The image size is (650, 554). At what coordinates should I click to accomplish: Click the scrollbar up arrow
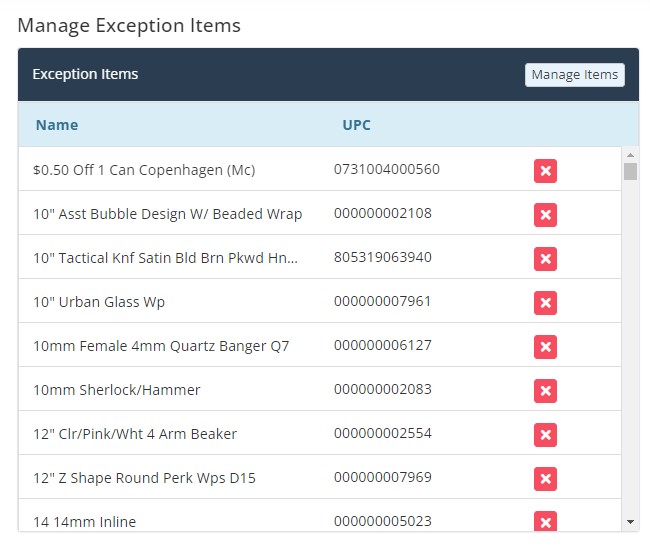[x=630, y=155]
